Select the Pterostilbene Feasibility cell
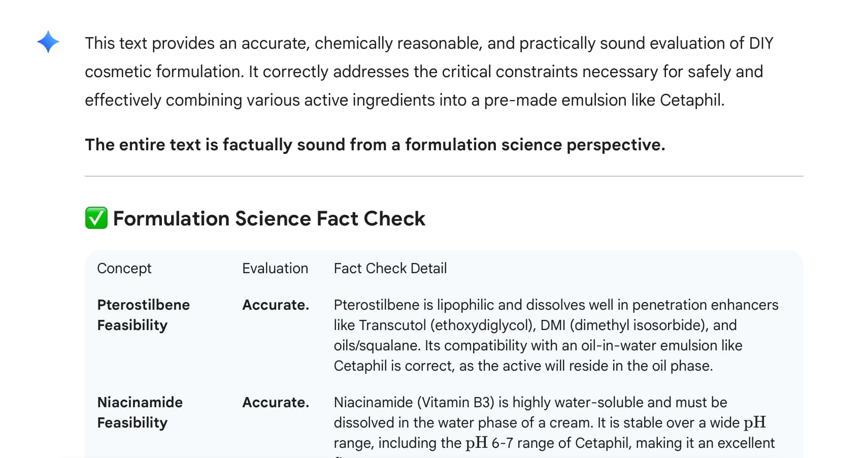Viewport: 868px width, 458px height. (x=143, y=315)
